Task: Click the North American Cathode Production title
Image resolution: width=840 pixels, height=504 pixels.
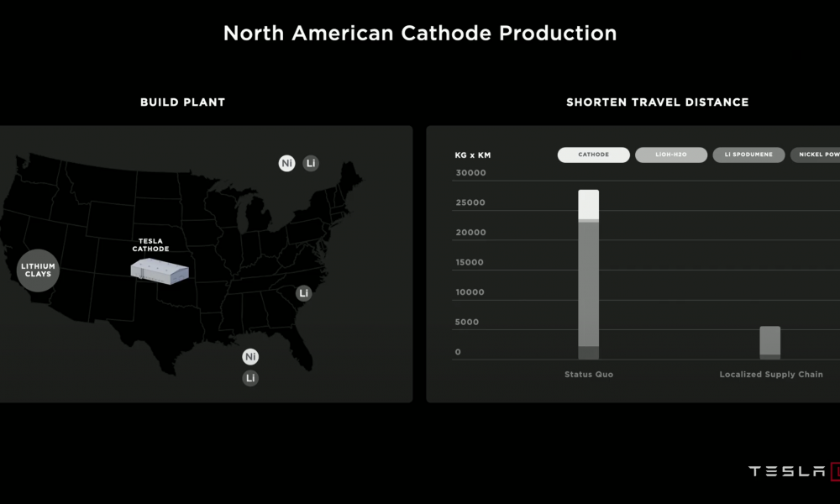Action: (x=420, y=34)
